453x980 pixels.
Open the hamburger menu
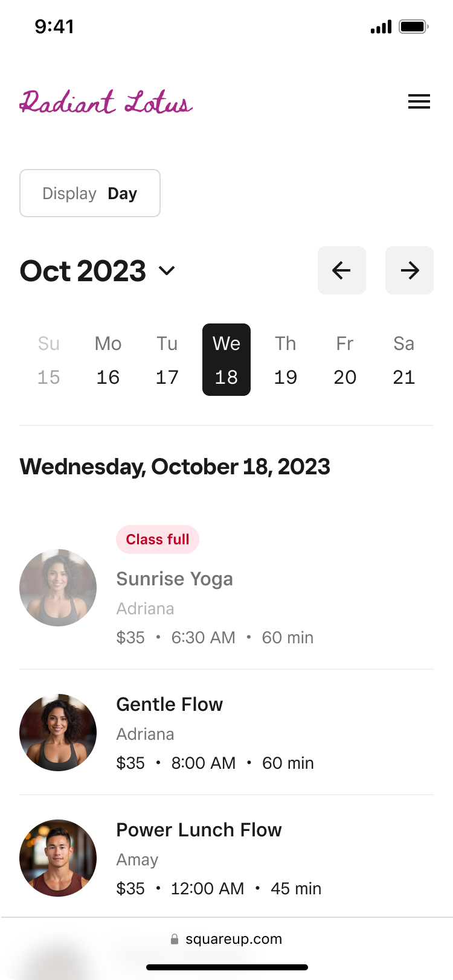pos(419,102)
